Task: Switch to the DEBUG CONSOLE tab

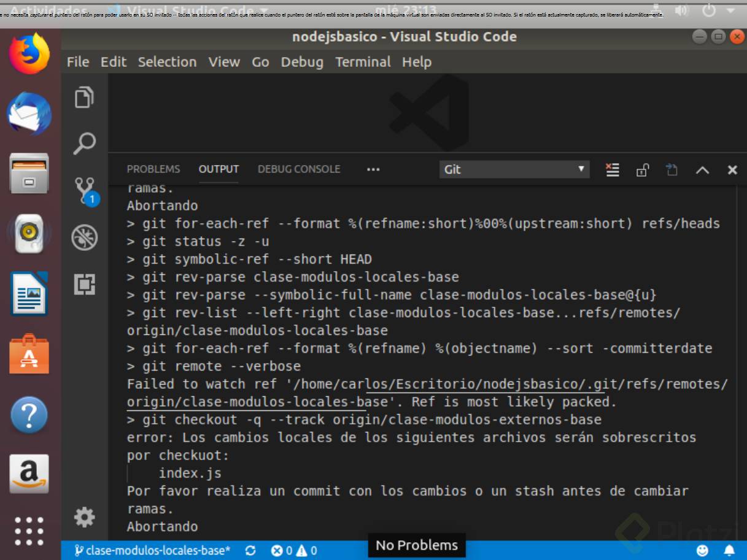Action: tap(299, 169)
